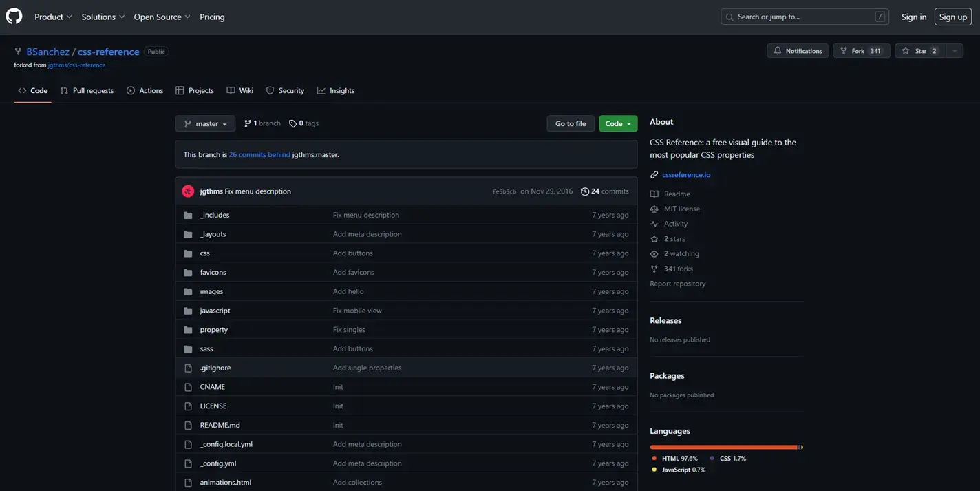Open the Add collections commit message
The width and height of the screenshot is (980, 491).
pyautogui.click(x=357, y=483)
